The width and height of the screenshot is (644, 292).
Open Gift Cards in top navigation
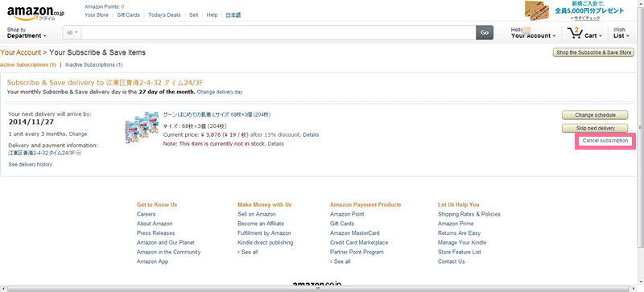click(128, 14)
